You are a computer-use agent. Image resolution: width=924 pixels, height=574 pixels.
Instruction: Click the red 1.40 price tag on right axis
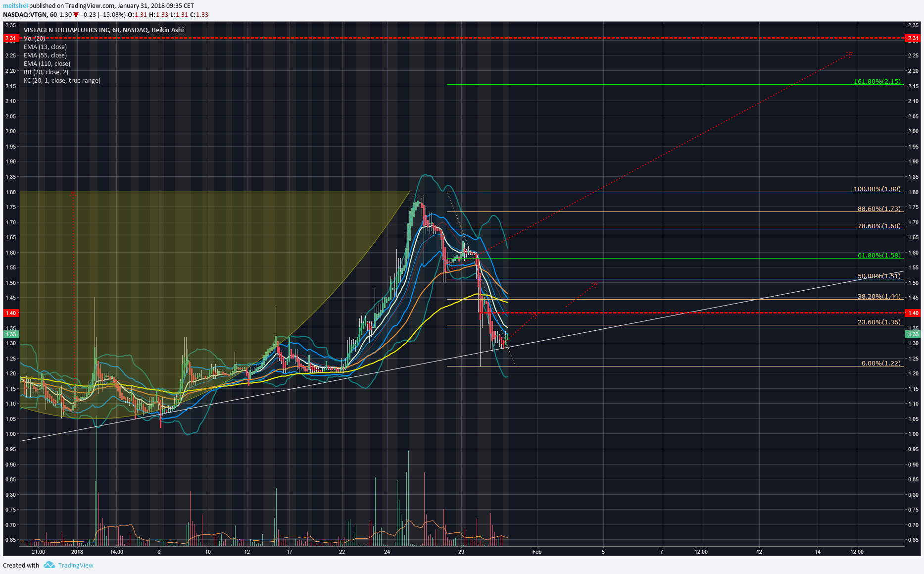pos(913,313)
